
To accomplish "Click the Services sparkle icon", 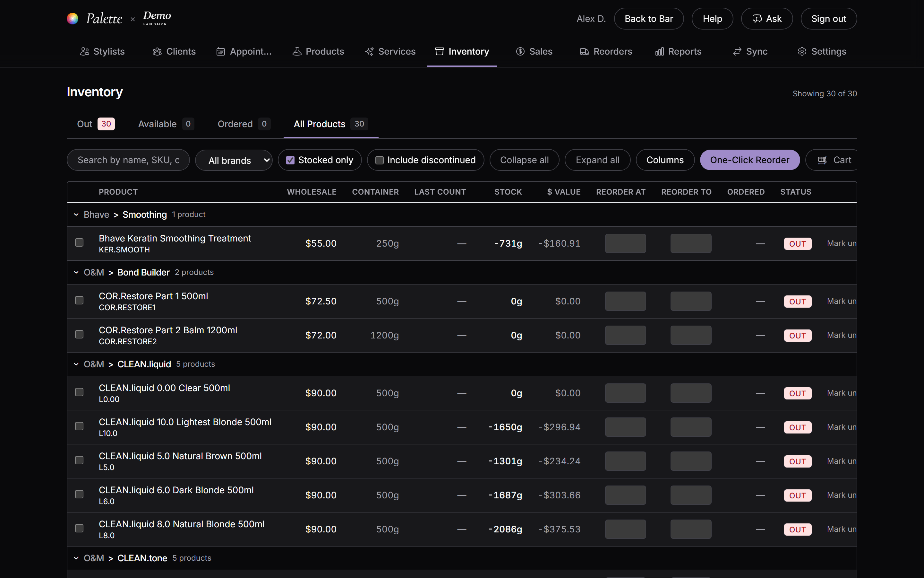I will (369, 52).
